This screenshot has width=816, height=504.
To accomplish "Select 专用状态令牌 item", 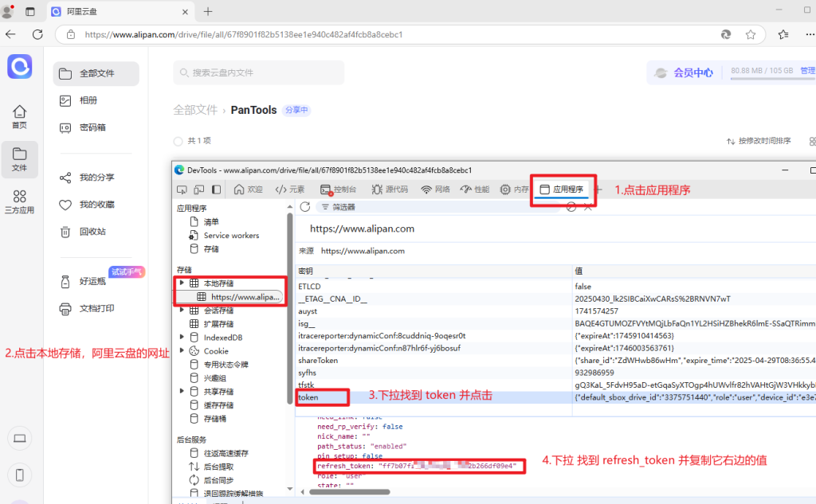I will [x=219, y=365].
